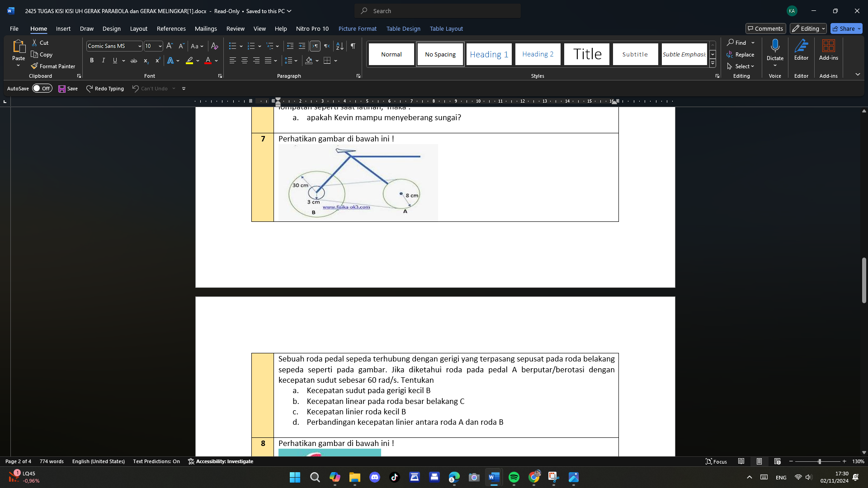The image size is (868, 488).
Task: Apply Strikethrough formatting
Action: (x=134, y=61)
